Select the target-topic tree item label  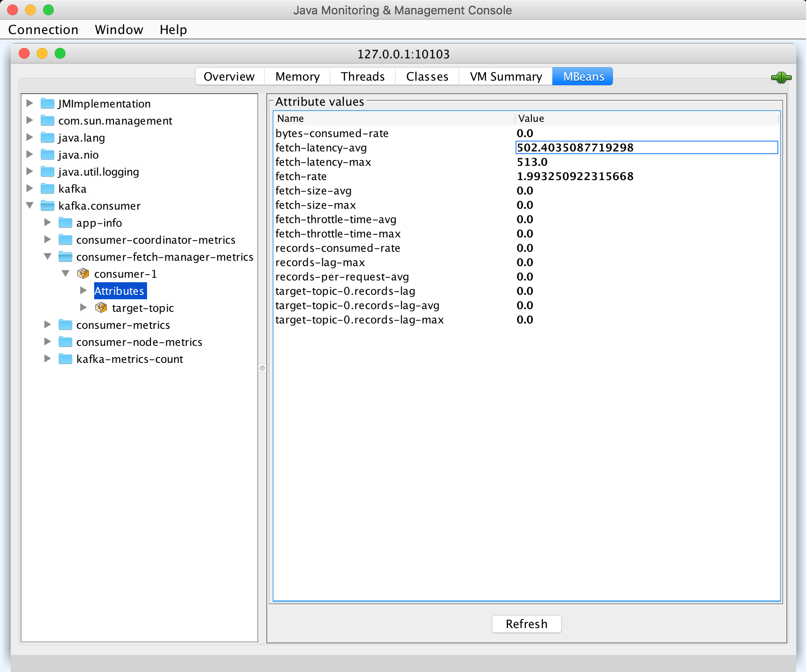pyautogui.click(x=143, y=308)
